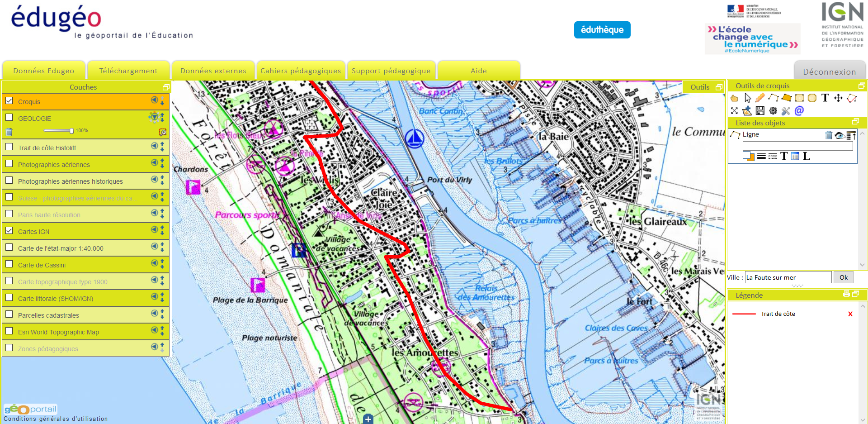Viewport: 868px width, 424px height.
Task: Click the floppy disk save sketch icon
Action: pos(760,111)
